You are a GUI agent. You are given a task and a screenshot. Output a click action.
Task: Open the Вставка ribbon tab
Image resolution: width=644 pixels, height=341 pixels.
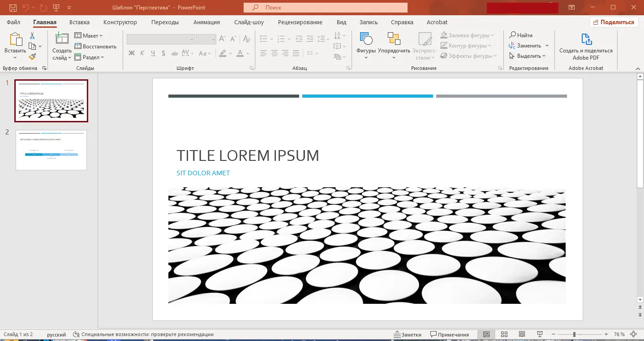coord(79,22)
